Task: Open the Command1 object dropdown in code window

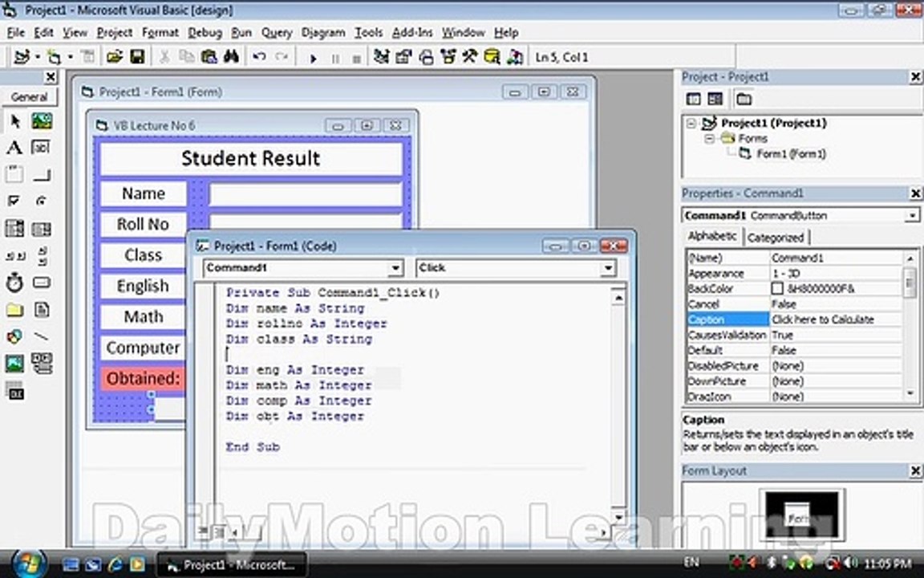Action: tap(395, 268)
